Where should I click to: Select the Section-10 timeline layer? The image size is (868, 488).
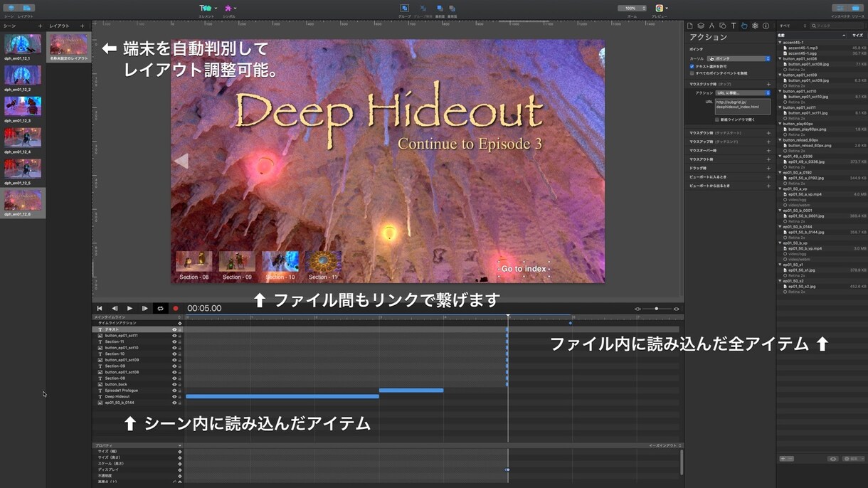coord(115,354)
